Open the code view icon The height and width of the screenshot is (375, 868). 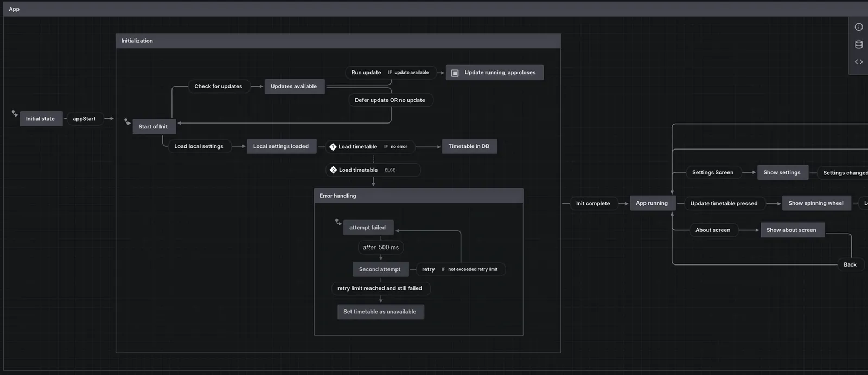tap(859, 62)
